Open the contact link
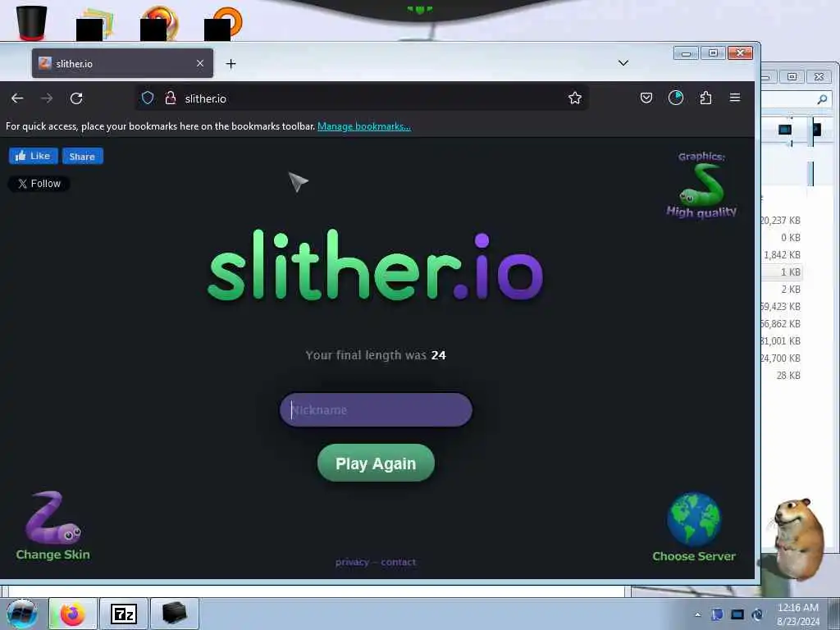 tap(399, 562)
